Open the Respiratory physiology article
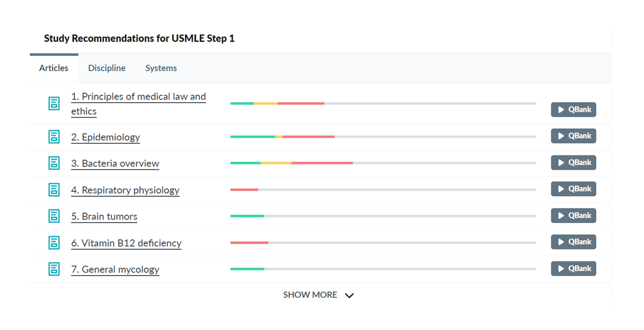This screenshot has height=330, width=644. coord(125,190)
